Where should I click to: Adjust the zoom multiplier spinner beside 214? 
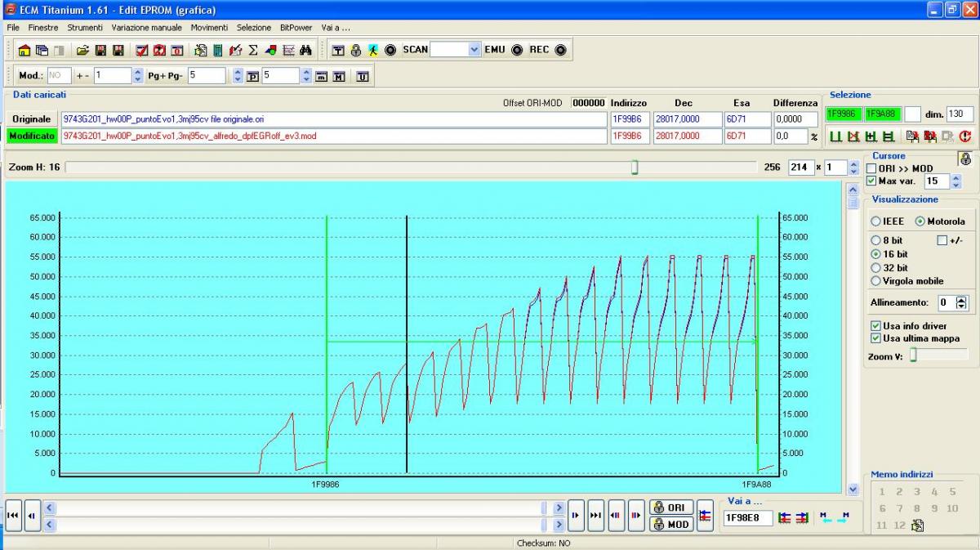click(854, 168)
